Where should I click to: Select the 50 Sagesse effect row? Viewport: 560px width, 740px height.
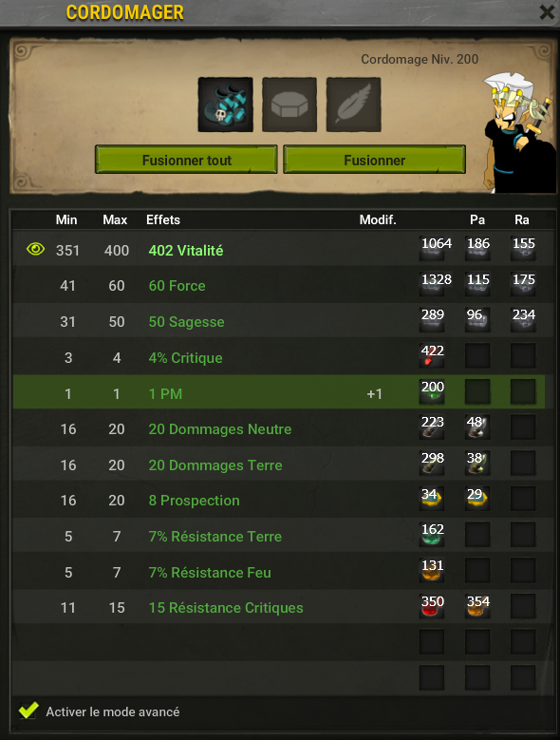tap(283, 321)
